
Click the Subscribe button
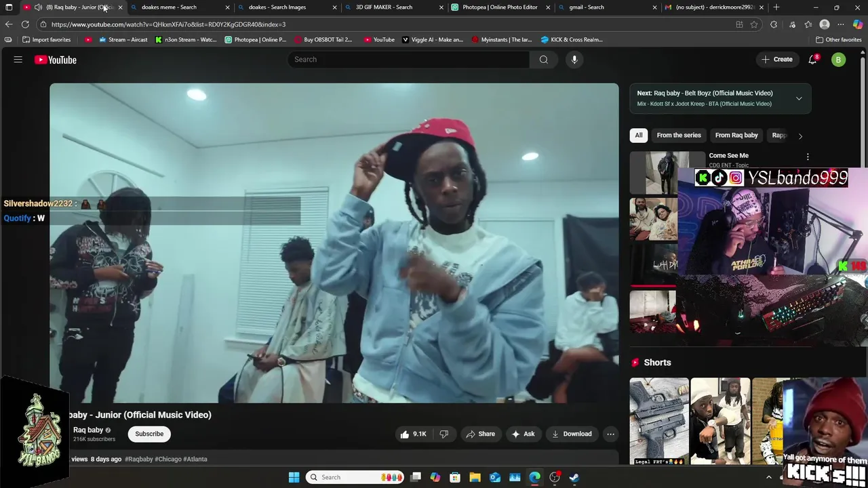tap(149, 434)
